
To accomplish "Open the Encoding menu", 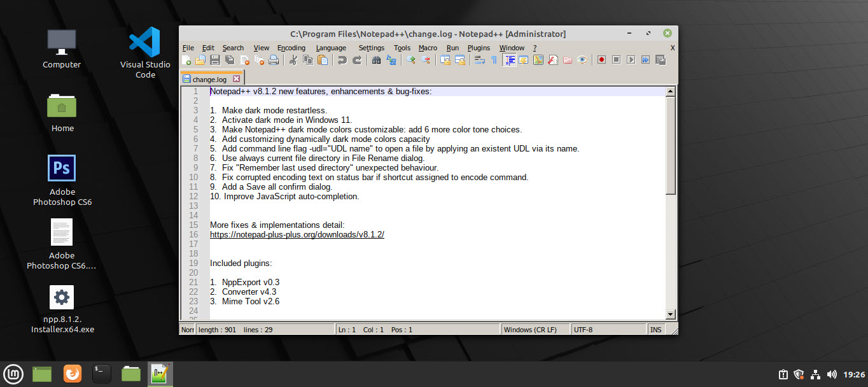I will click(291, 48).
